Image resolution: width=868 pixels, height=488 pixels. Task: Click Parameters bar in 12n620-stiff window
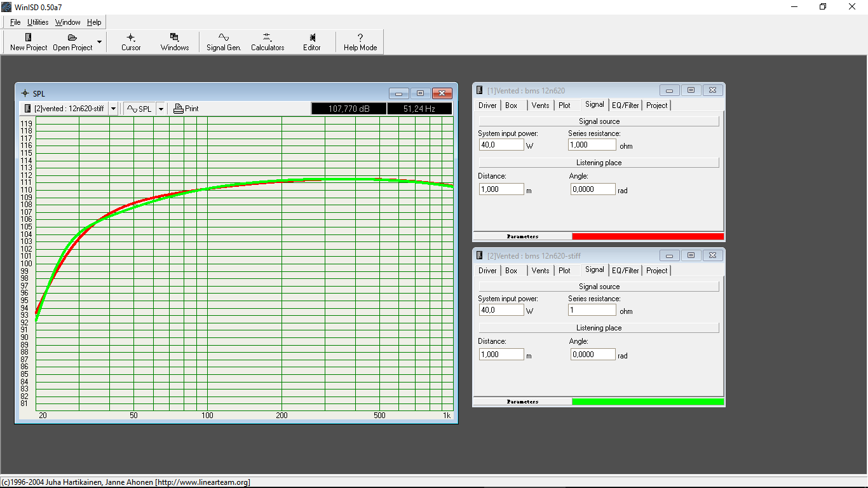pos(523,402)
